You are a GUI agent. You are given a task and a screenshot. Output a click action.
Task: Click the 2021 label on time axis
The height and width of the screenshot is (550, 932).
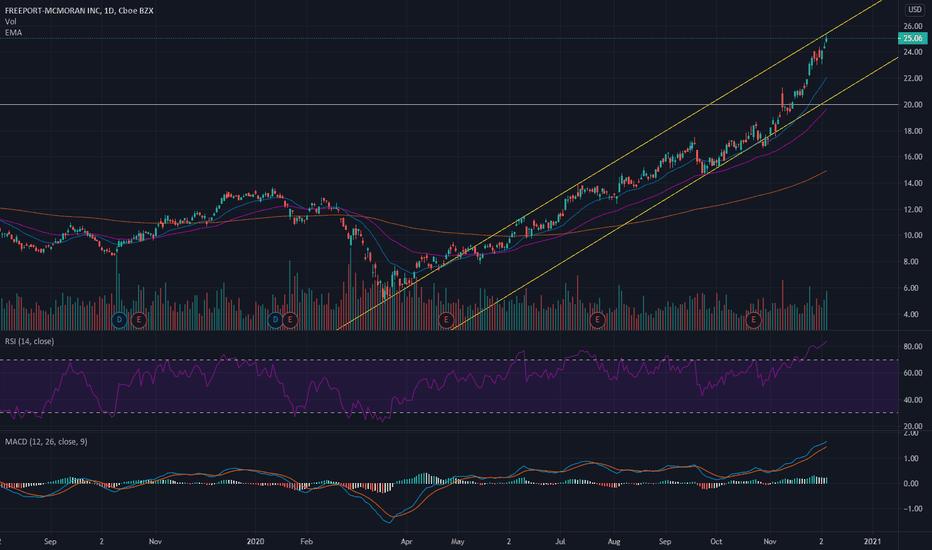point(872,542)
